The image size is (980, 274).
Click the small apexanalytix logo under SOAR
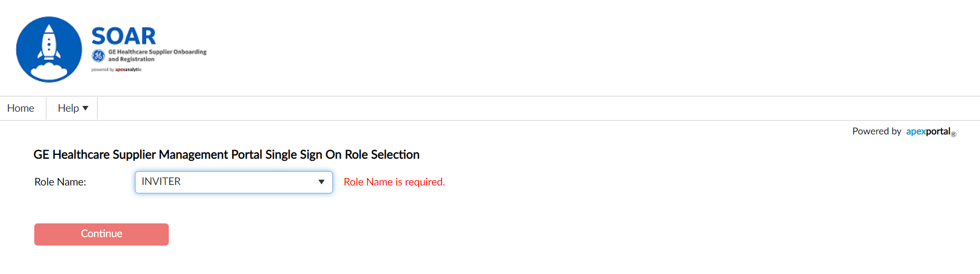click(x=128, y=70)
